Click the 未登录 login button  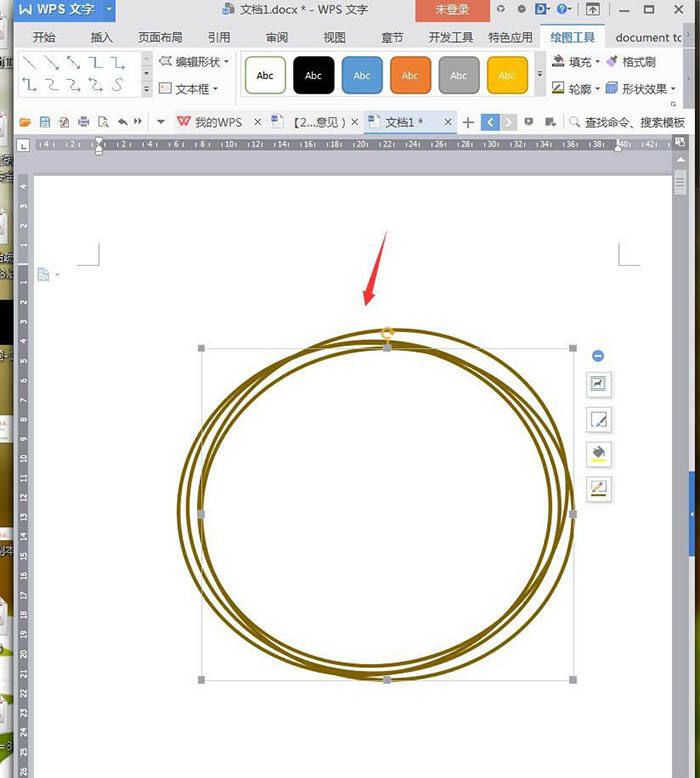click(x=452, y=10)
